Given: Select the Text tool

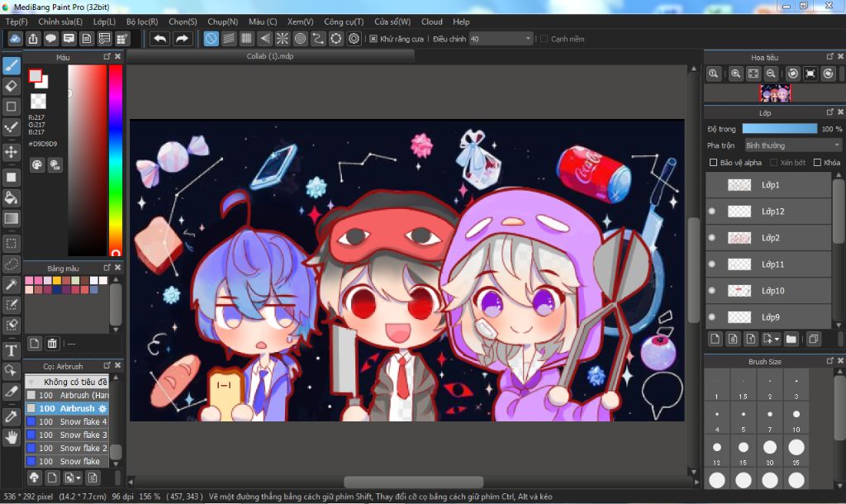Looking at the screenshot, I should point(12,351).
